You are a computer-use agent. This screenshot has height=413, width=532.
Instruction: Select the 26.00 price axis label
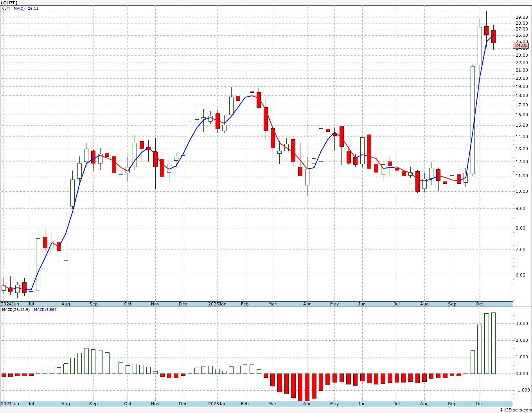coord(521,36)
